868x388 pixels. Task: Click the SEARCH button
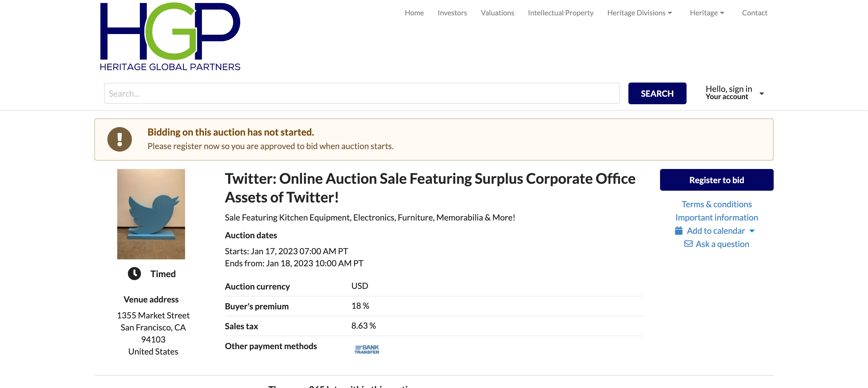click(657, 93)
